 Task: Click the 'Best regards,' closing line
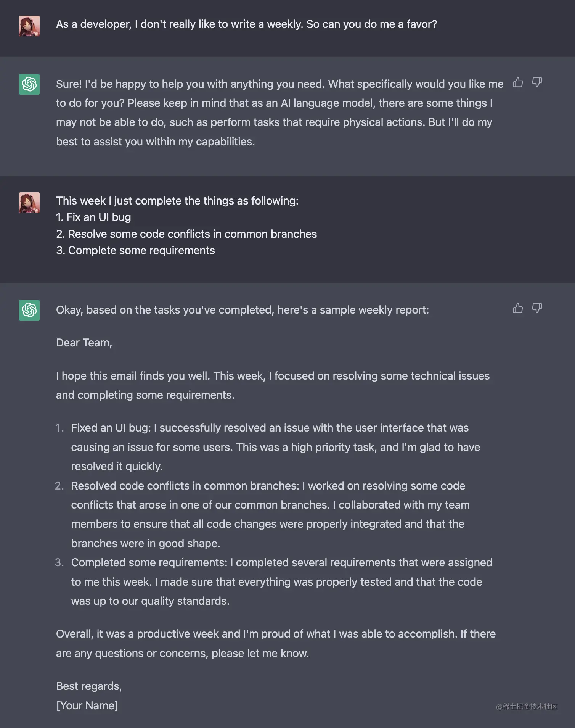pos(89,686)
